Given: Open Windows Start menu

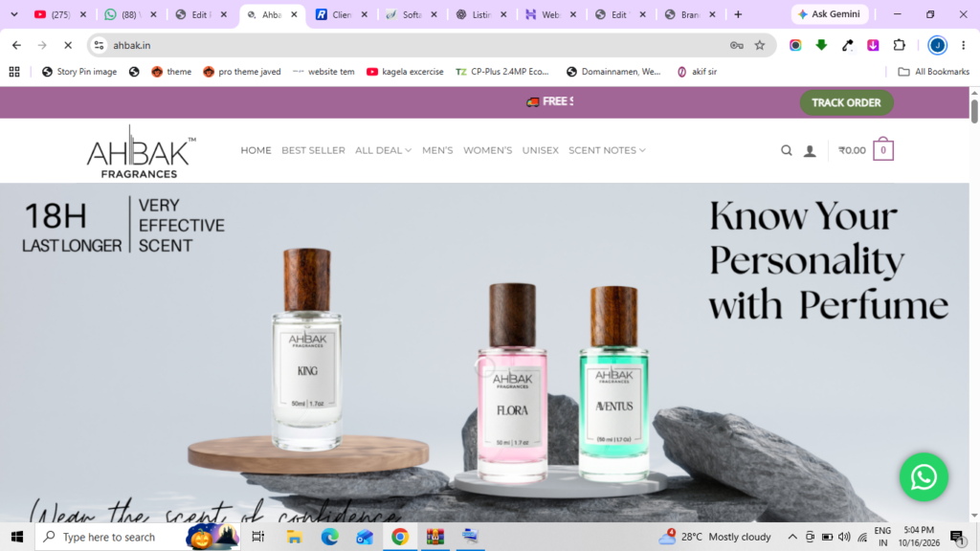Looking at the screenshot, I should 17,537.
